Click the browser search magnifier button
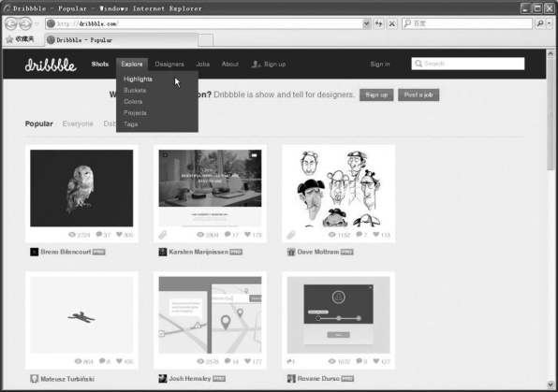The image size is (558, 392). click(x=540, y=23)
